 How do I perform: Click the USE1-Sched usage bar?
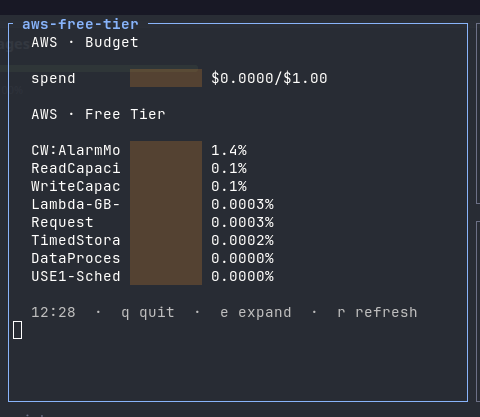coord(166,276)
